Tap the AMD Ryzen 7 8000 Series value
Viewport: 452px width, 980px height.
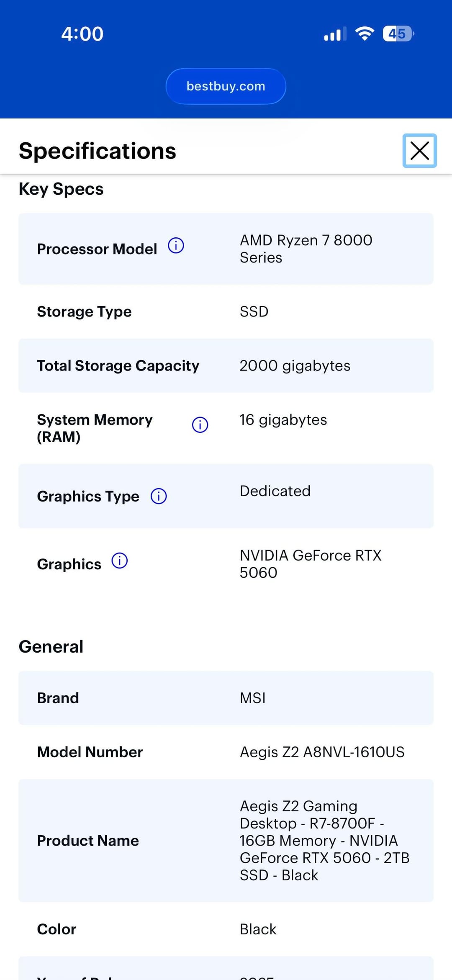point(306,249)
